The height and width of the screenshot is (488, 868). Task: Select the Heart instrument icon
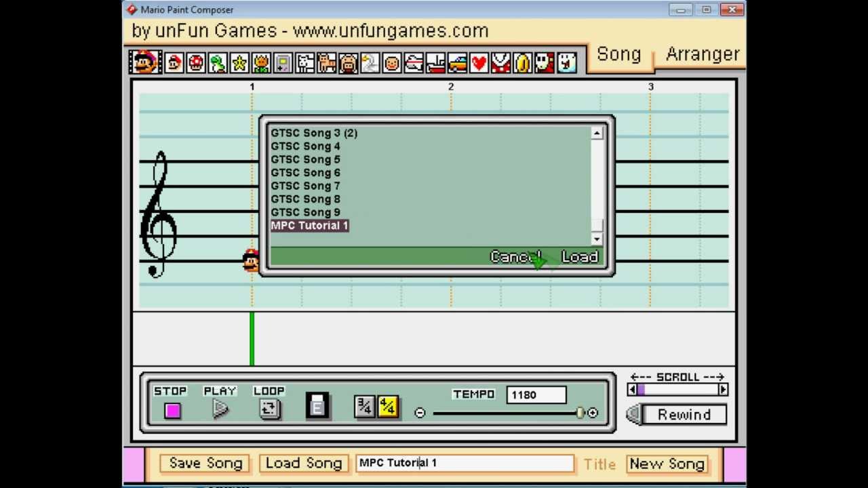click(x=479, y=64)
